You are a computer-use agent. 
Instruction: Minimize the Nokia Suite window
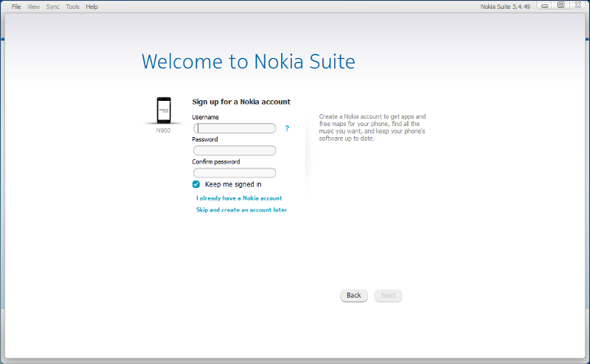coord(546,5)
